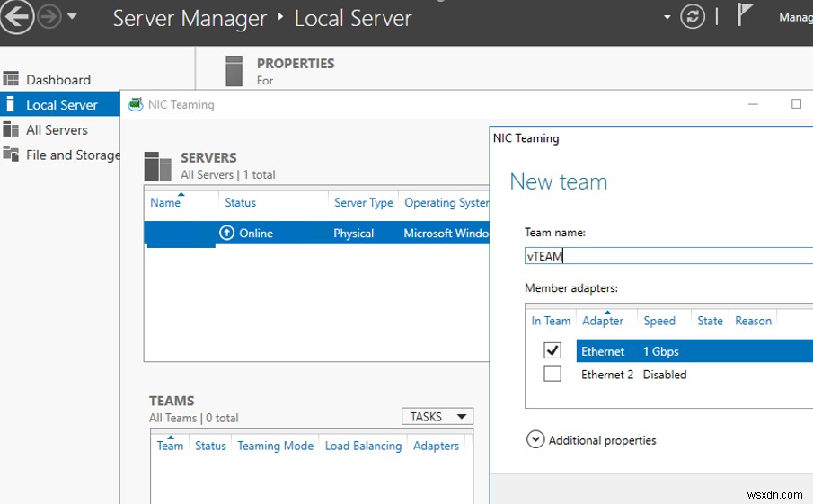Sort teams by Status column header

[210, 446]
